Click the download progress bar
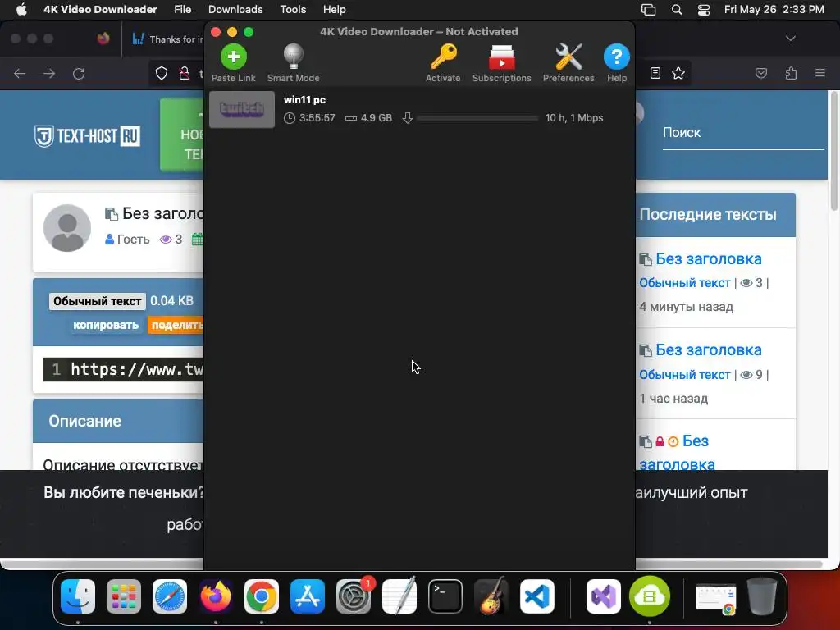Screen dimensions: 840x630 [x=477, y=118]
